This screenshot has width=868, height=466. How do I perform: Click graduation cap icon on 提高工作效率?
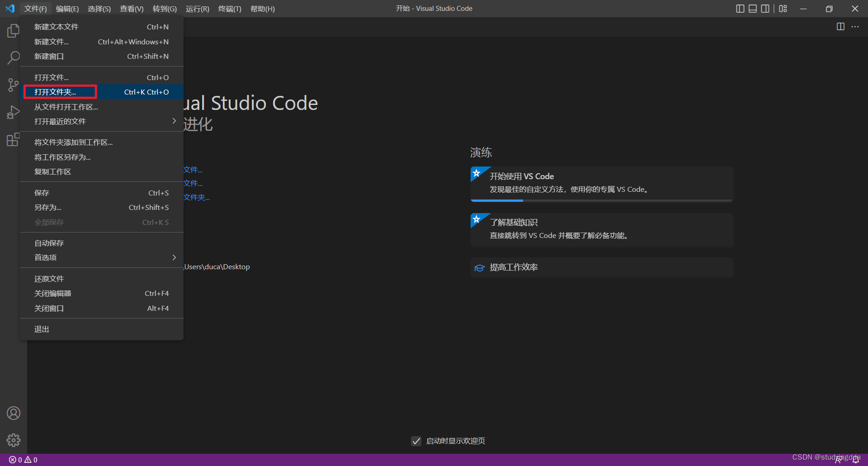(480, 268)
